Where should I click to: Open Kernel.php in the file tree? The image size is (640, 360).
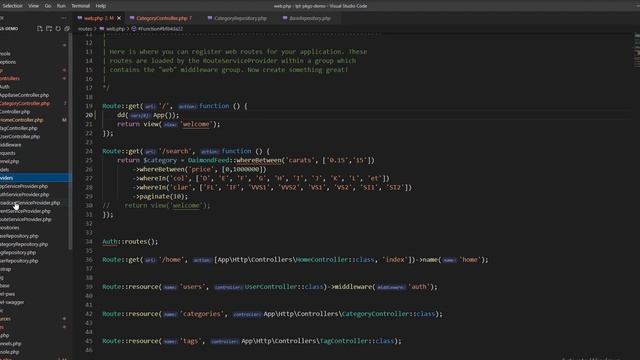10,162
